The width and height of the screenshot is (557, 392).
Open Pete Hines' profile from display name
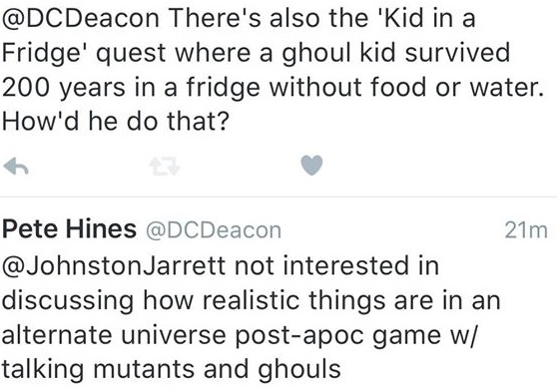click(69, 228)
